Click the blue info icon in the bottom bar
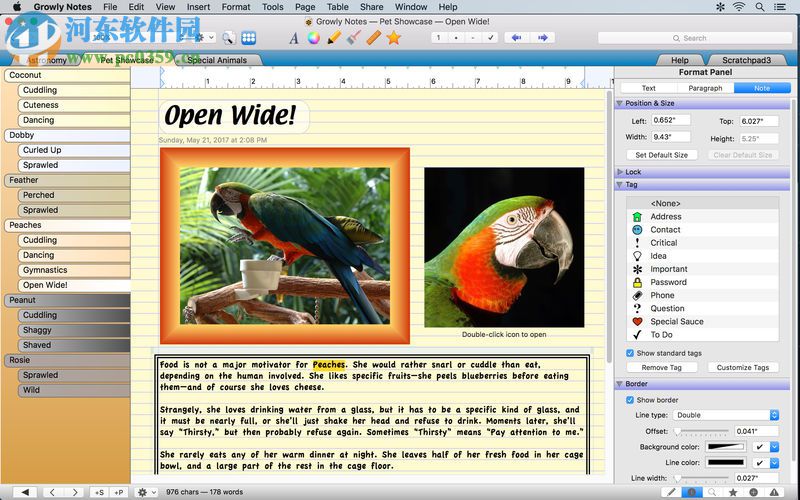The height and width of the screenshot is (500, 800). click(692, 492)
